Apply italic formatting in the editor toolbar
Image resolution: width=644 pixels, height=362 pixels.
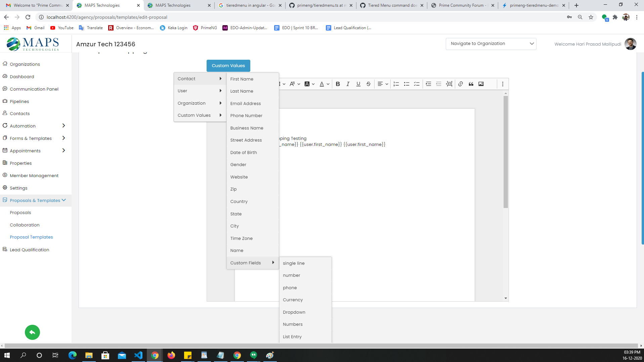tap(348, 84)
